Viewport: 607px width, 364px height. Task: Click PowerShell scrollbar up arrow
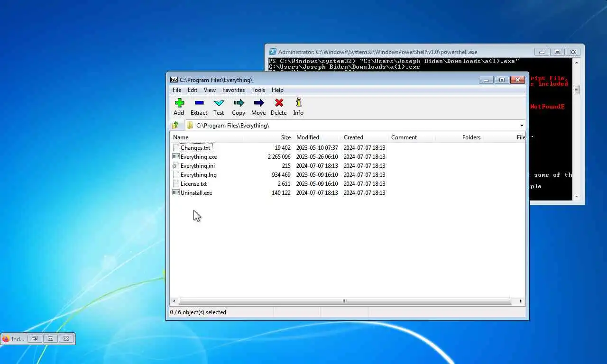tap(577, 62)
